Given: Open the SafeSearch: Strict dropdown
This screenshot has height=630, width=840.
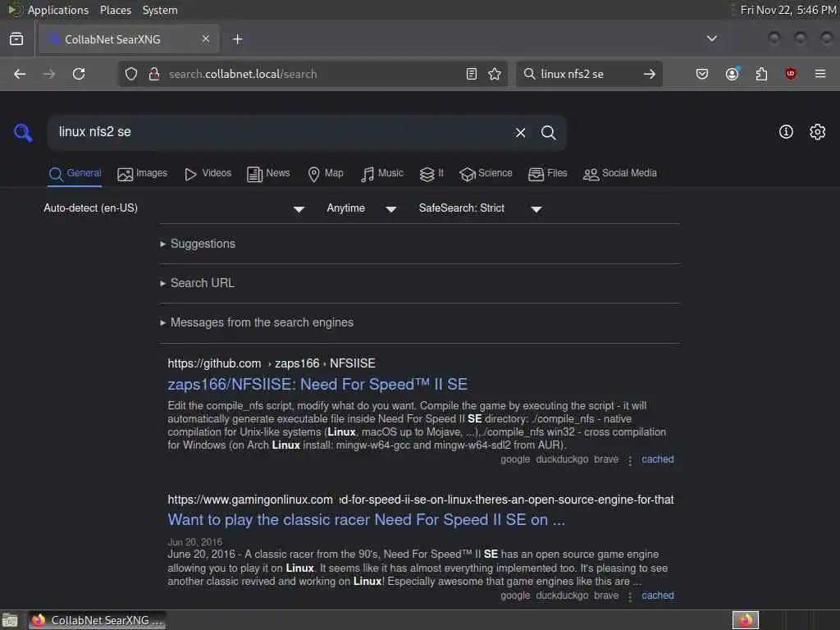Looking at the screenshot, I should coord(481,208).
